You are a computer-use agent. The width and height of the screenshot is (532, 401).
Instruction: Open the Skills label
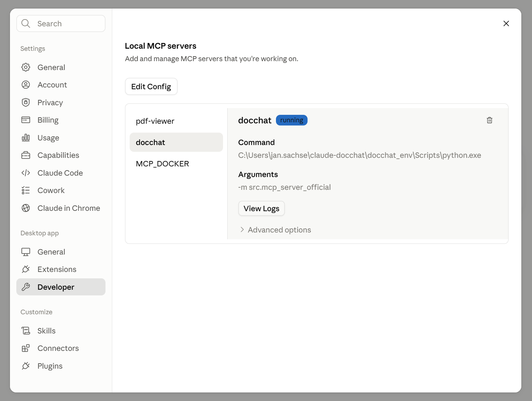pyautogui.click(x=47, y=331)
